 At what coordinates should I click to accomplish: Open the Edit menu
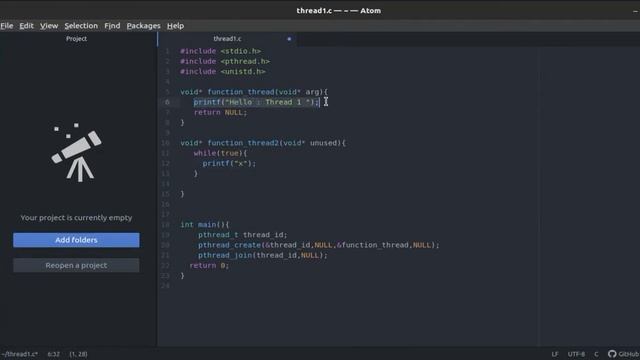[27, 26]
